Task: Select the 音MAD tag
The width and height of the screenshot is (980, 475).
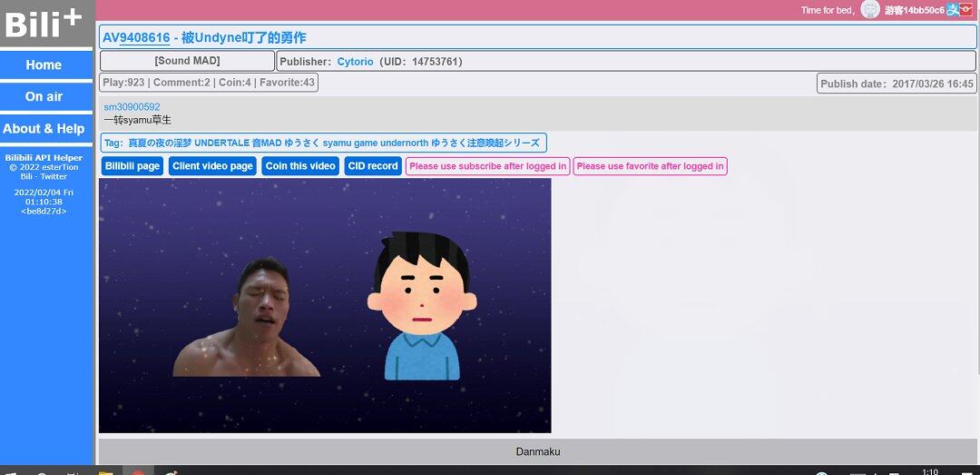Action: pos(267,143)
